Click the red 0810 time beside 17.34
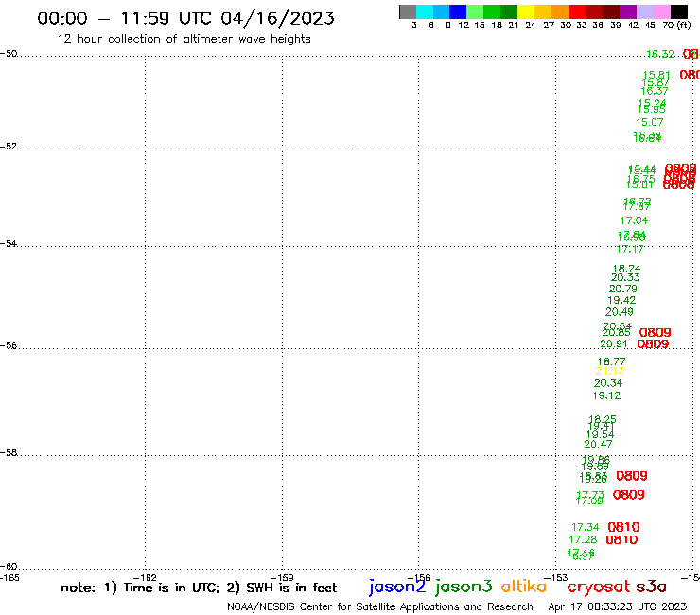The width and height of the screenshot is (700, 615). coord(623,527)
